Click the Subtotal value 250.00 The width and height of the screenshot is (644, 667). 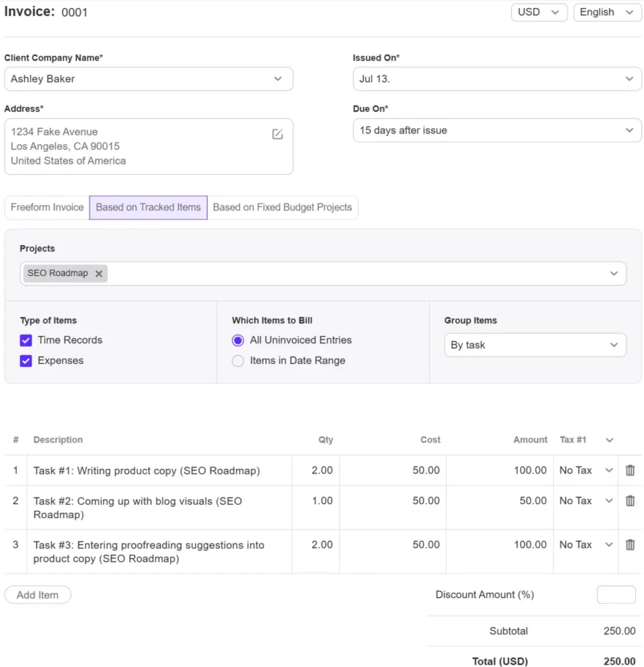click(x=619, y=631)
